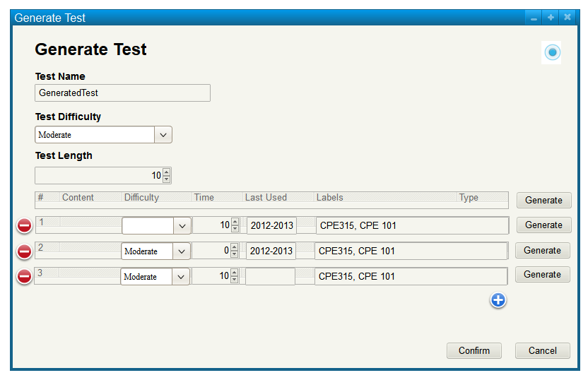Screen dimensions: 588x380
Task: Click the blue circular icon at top right
Action: coord(552,52)
